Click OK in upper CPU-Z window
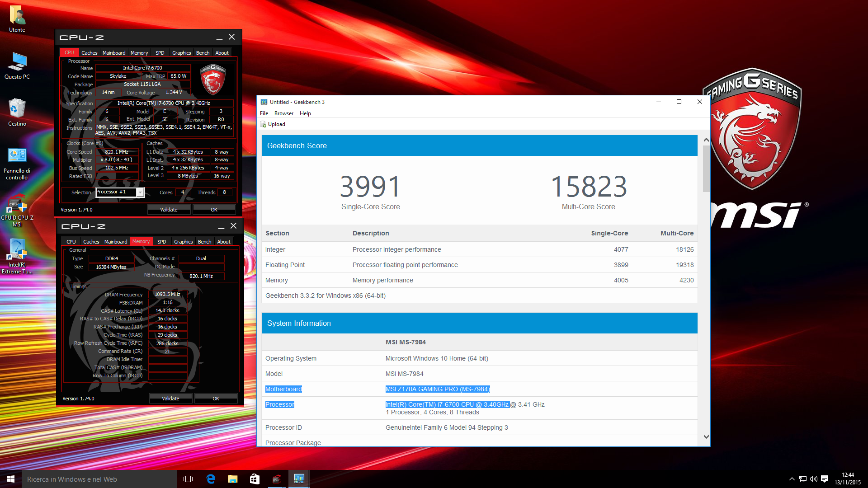The height and width of the screenshot is (488, 868). [214, 210]
